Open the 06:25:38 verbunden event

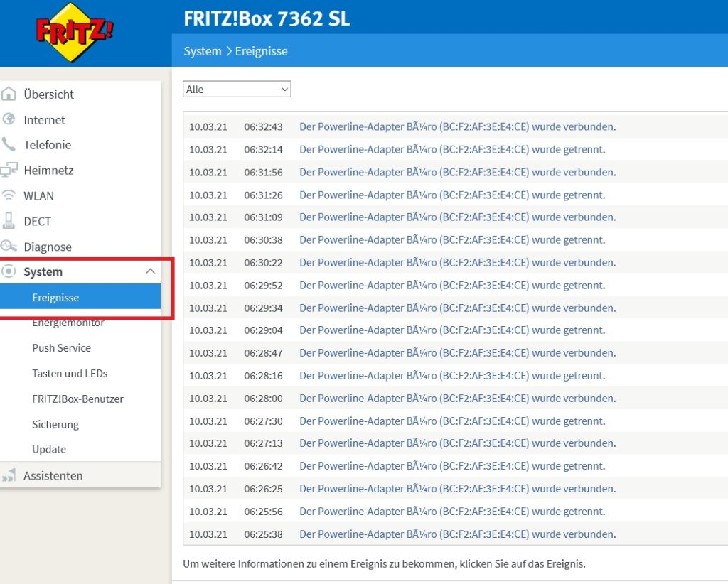(457, 534)
